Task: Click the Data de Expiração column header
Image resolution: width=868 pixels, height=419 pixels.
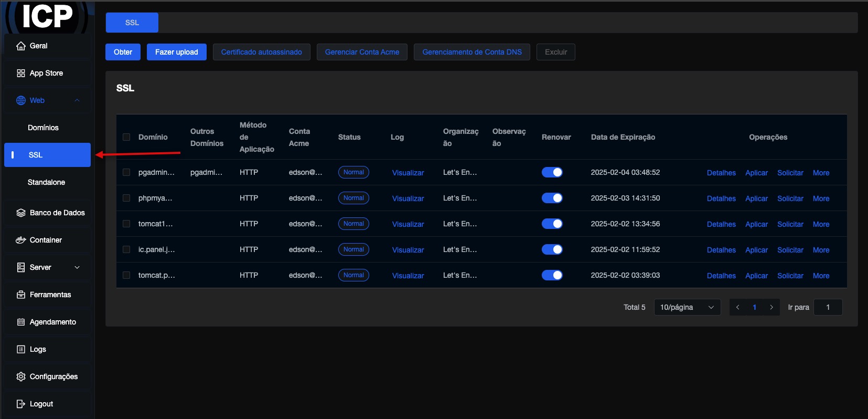Action: (623, 137)
